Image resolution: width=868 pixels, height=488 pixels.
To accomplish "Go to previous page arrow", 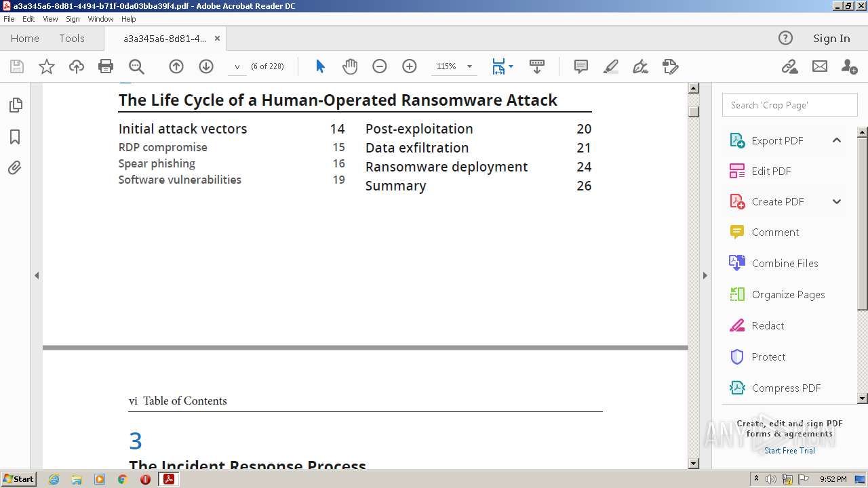I will pos(176,66).
